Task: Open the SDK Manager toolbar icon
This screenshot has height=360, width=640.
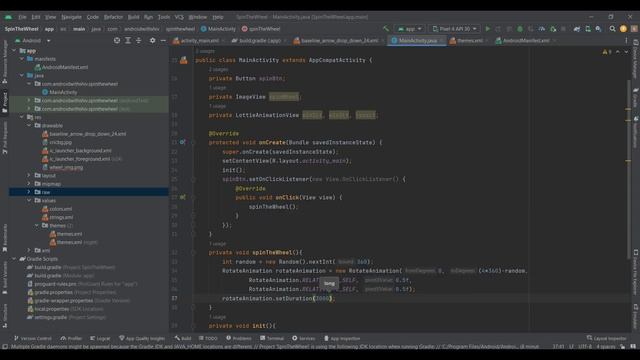Action: pyautogui.click(x=598, y=29)
